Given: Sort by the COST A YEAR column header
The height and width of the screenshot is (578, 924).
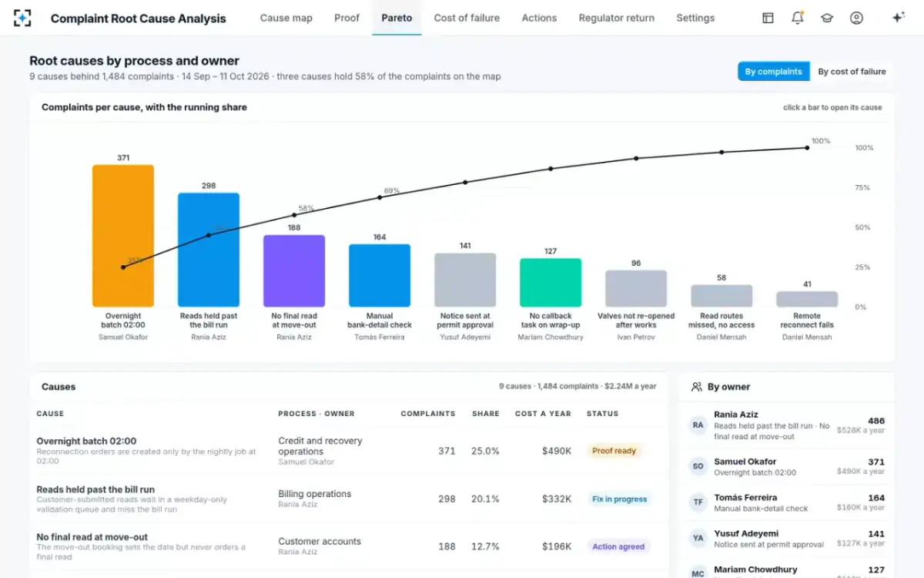Looking at the screenshot, I should (x=543, y=414).
